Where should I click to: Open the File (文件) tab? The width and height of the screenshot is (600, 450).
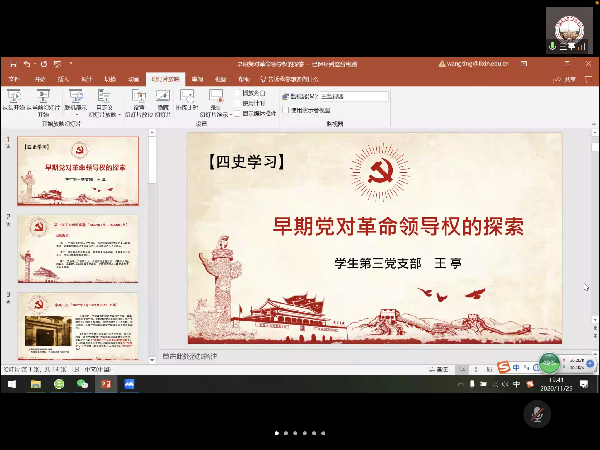coord(14,79)
